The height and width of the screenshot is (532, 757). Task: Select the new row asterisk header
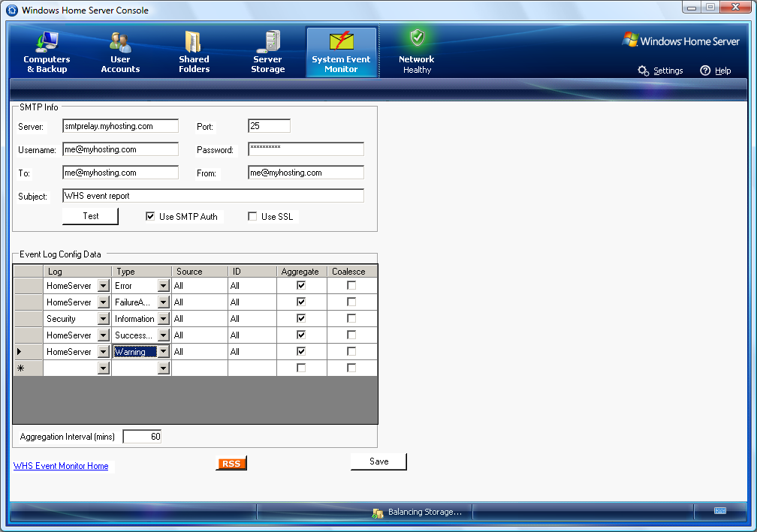(x=28, y=368)
